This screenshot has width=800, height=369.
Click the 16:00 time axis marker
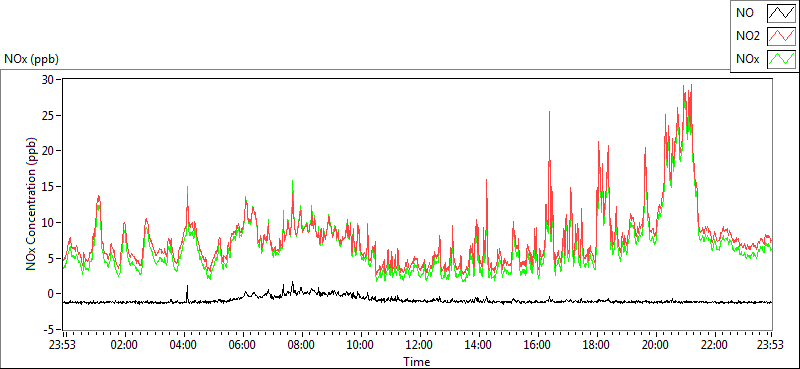click(537, 344)
